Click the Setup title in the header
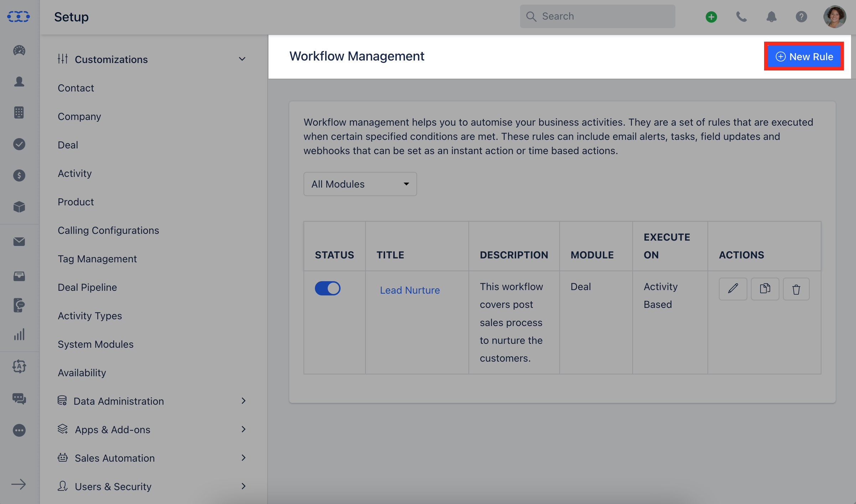 point(71,17)
